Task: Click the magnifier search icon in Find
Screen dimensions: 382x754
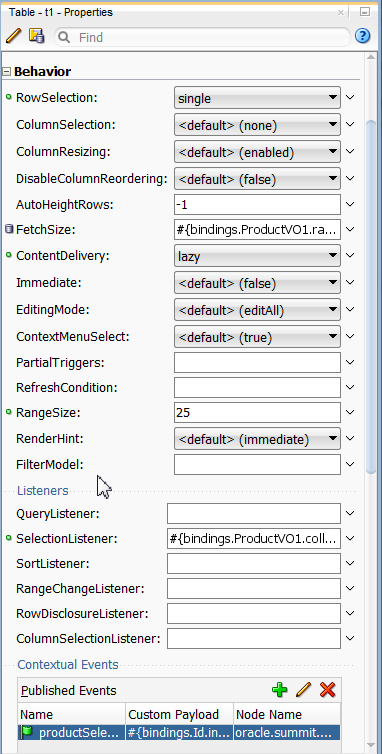Action: coord(64,37)
